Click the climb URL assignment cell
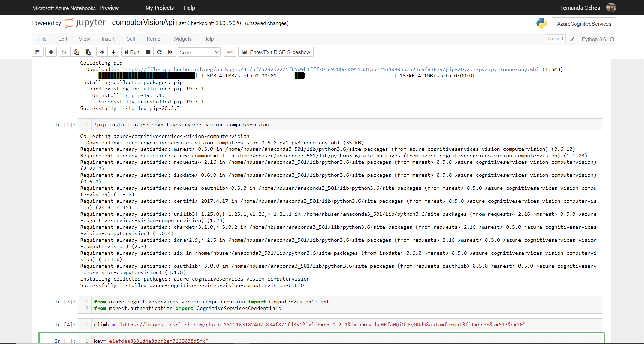644x344 pixels. coord(340,325)
